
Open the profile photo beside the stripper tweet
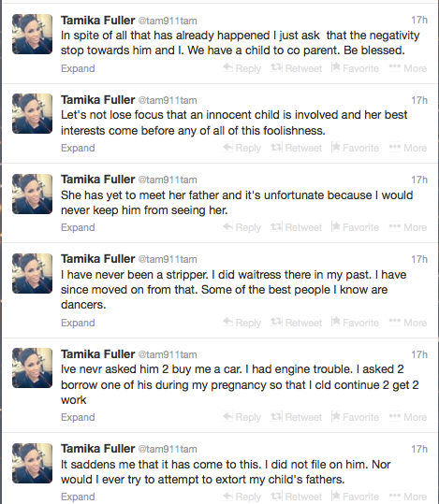tap(32, 274)
